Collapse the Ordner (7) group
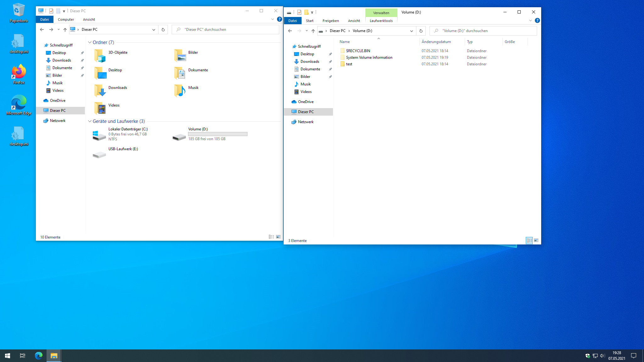 click(x=90, y=42)
